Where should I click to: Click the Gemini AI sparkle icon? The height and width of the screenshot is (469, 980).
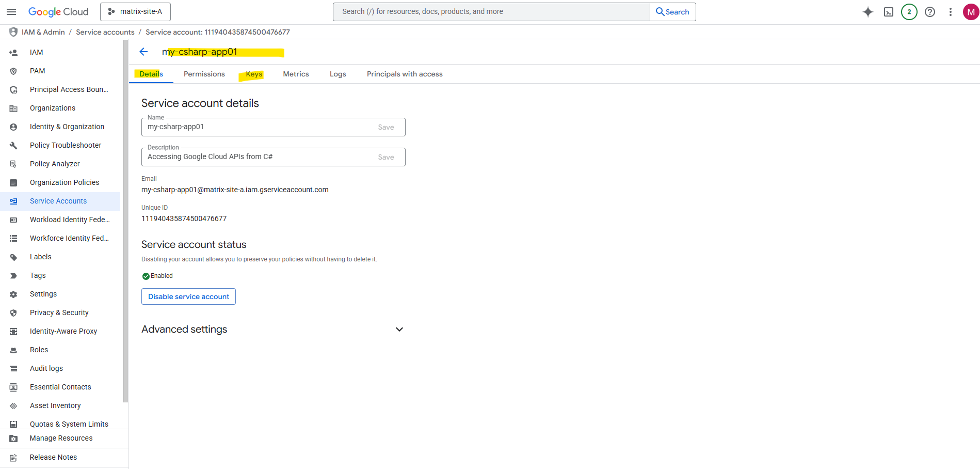(867, 12)
